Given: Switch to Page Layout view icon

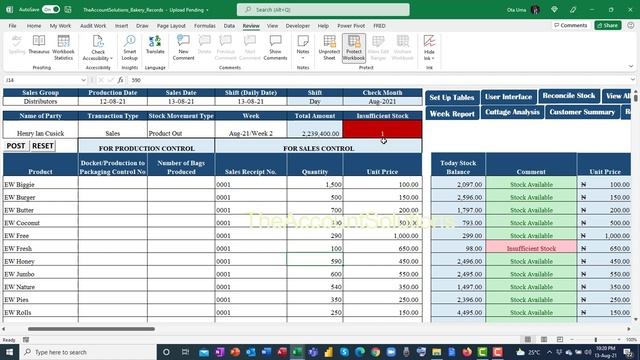Looking at the screenshot, I should point(544,340).
